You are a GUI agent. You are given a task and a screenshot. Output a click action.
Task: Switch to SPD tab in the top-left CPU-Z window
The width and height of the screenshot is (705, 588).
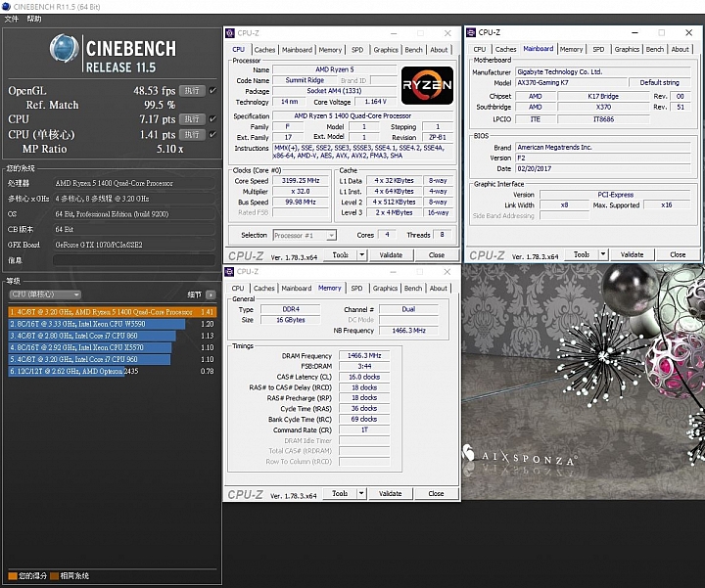[357, 50]
